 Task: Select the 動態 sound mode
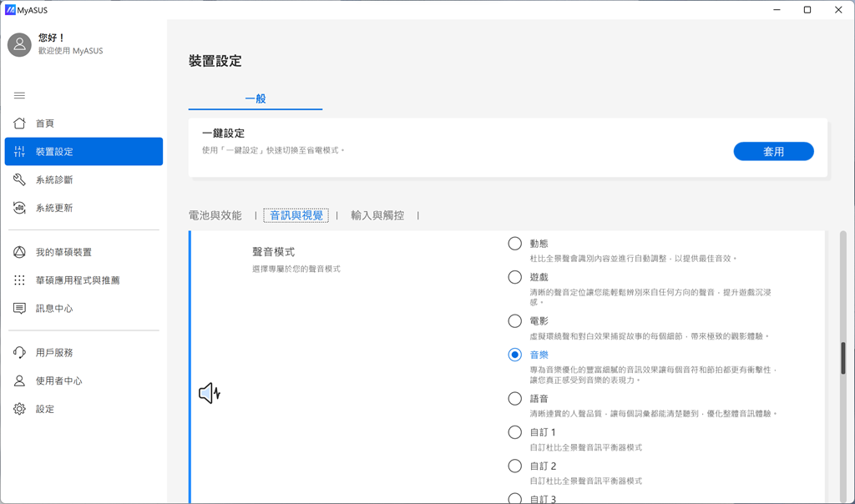515,244
